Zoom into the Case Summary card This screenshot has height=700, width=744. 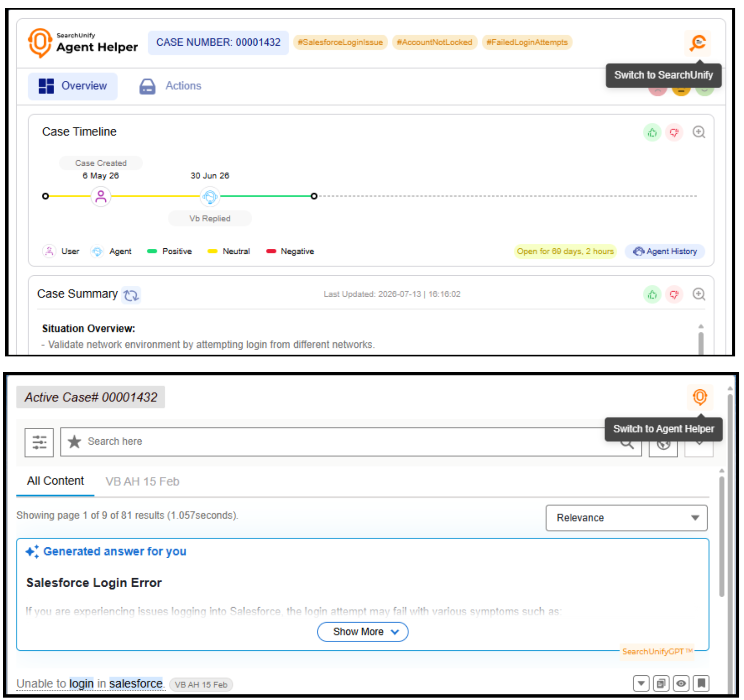pyautogui.click(x=699, y=295)
